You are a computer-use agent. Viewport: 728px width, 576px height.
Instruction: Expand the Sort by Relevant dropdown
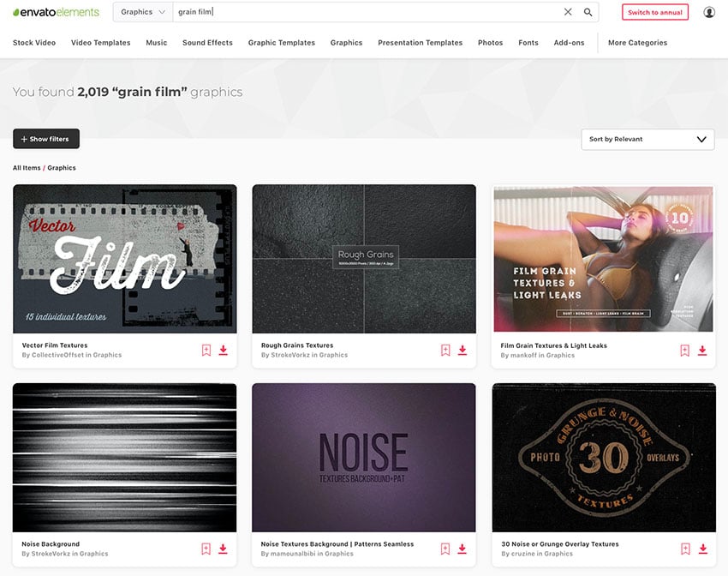click(x=647, y=139)
